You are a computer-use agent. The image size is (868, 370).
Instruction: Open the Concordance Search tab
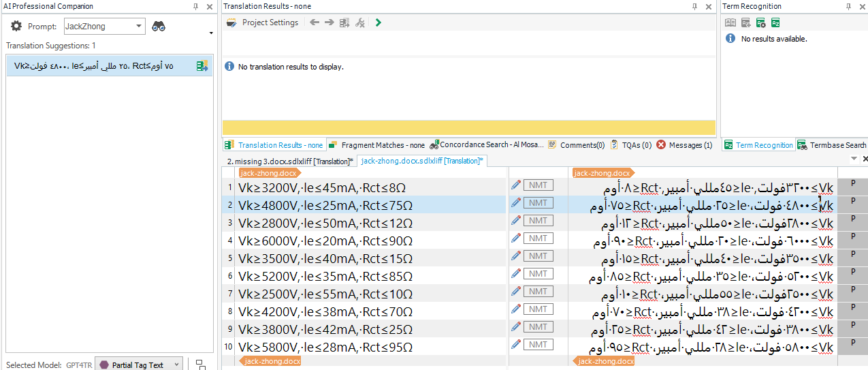click(487, 145)
